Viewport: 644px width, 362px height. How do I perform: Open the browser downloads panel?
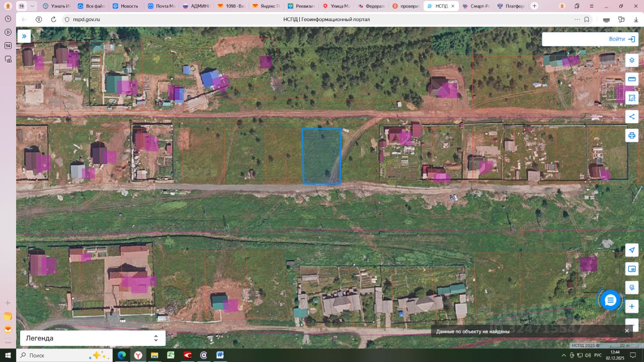636,19
